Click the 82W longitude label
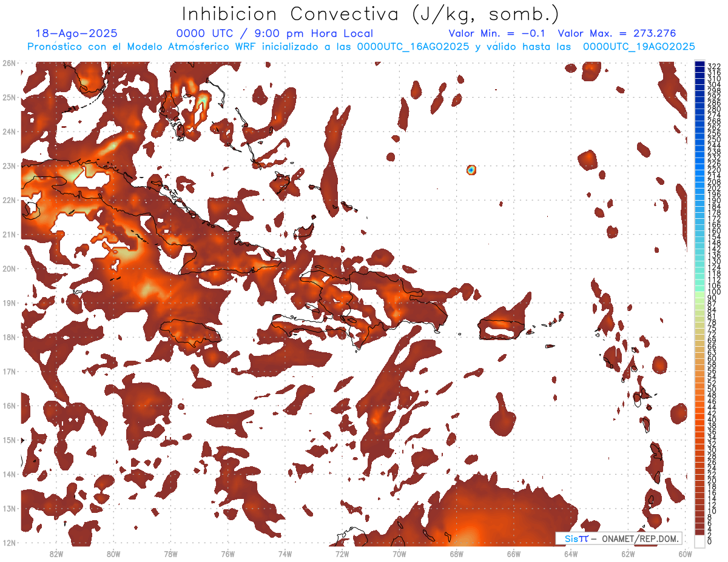This screenshot has width=728, height=562. coord(56,554)
